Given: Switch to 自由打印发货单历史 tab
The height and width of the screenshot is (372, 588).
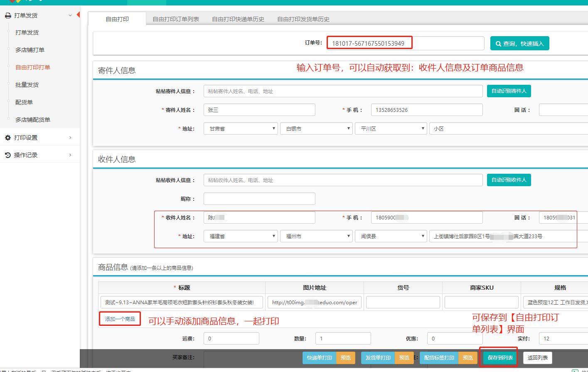Looking at the screenshot, I should (303, 19).
